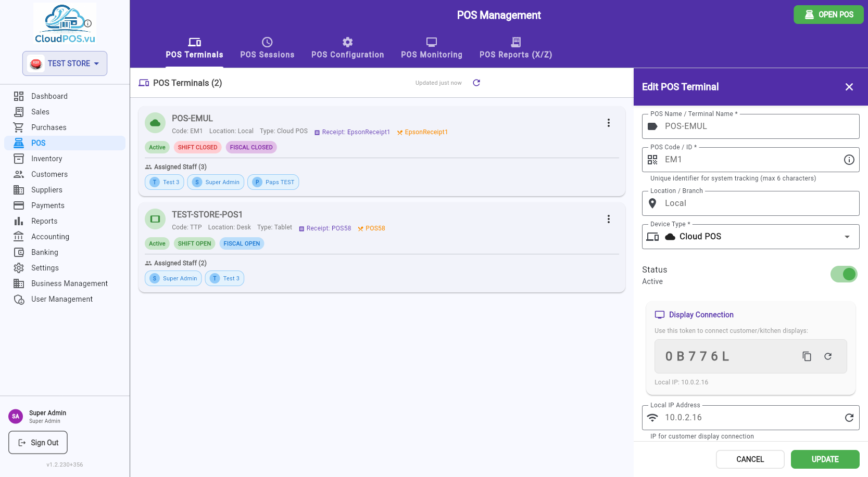Refresh the POS Terminals list
This screenshot has height=477, width=868.
click(x=476, y=83)
